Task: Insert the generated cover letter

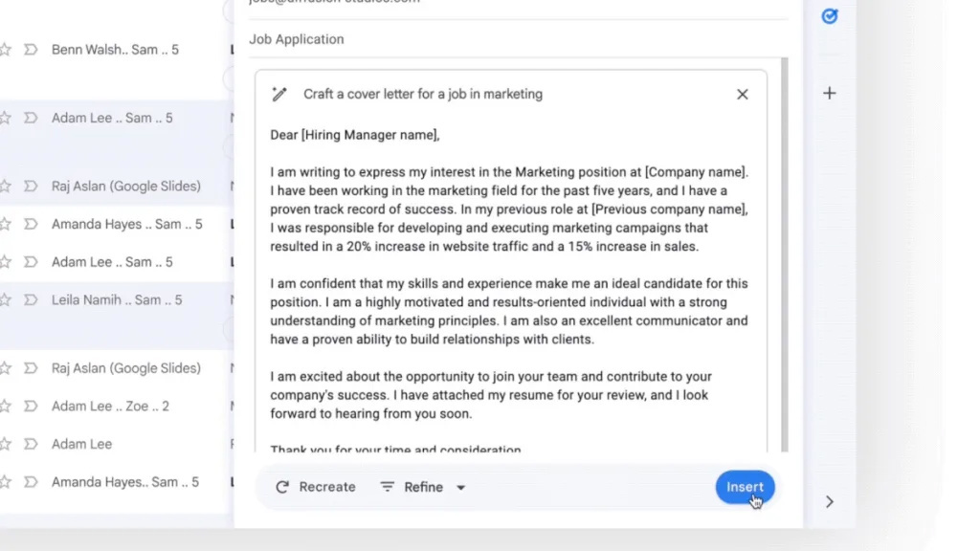Action: tap(745, 487)
